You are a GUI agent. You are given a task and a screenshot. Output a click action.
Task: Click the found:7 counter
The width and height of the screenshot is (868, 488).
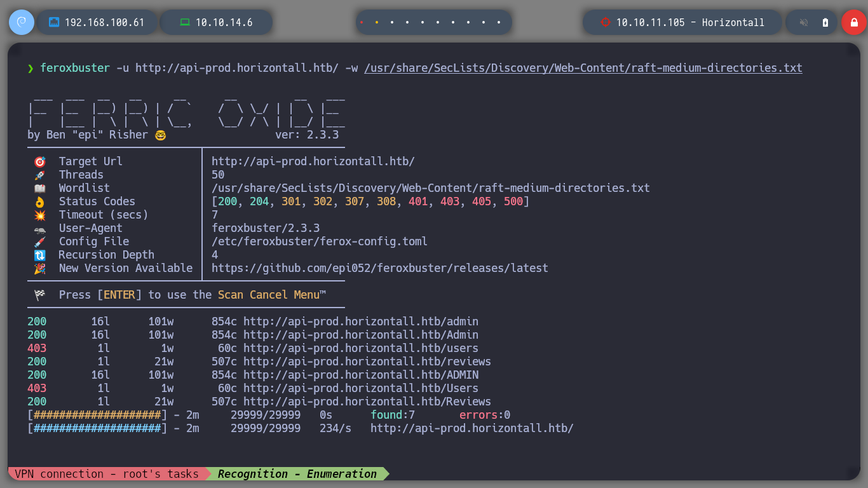pos(393,415)
